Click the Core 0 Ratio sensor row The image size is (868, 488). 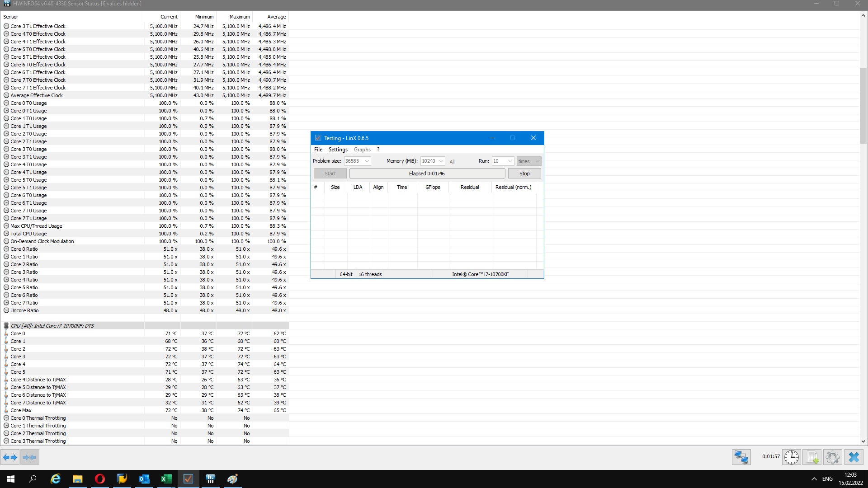point(24,249)
